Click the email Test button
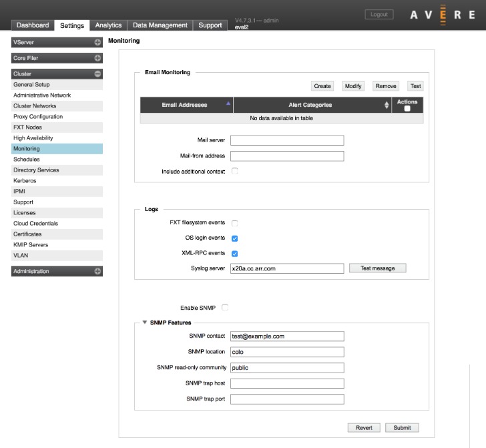The height and width of the screenshot is (448, 486). (415, 86)
